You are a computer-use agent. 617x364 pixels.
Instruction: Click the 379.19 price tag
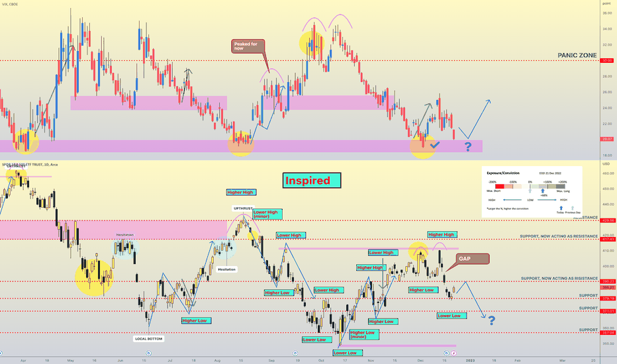pyautogui.click(x=607, y=298)
